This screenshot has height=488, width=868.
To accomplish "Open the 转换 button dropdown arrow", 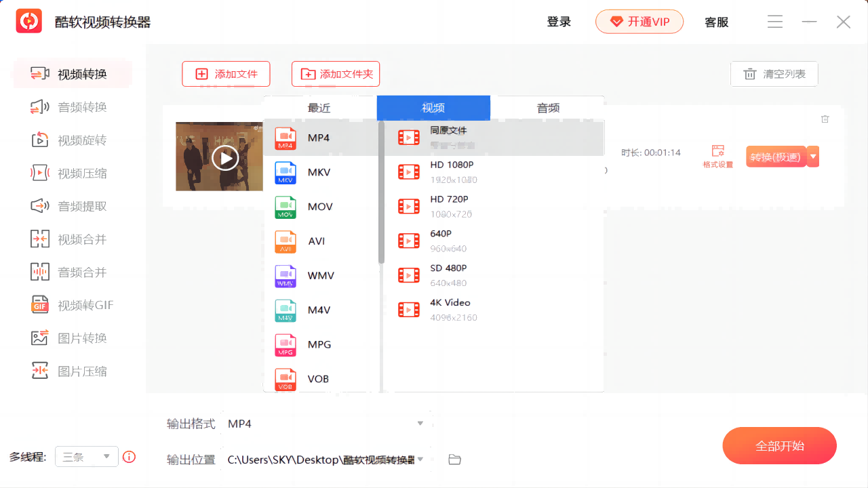I will click(x=813, y=157).
